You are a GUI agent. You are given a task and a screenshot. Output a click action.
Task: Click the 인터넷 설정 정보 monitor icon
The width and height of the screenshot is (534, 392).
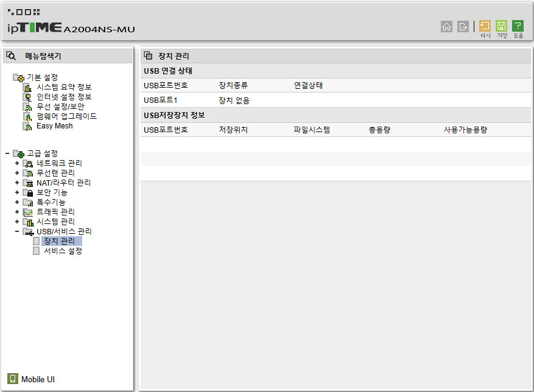27,97
